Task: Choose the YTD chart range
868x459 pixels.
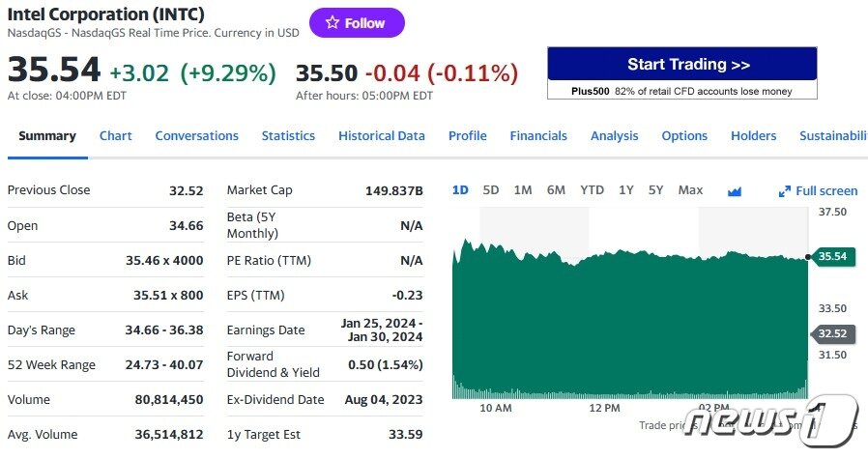Action: tap(592, 190)
